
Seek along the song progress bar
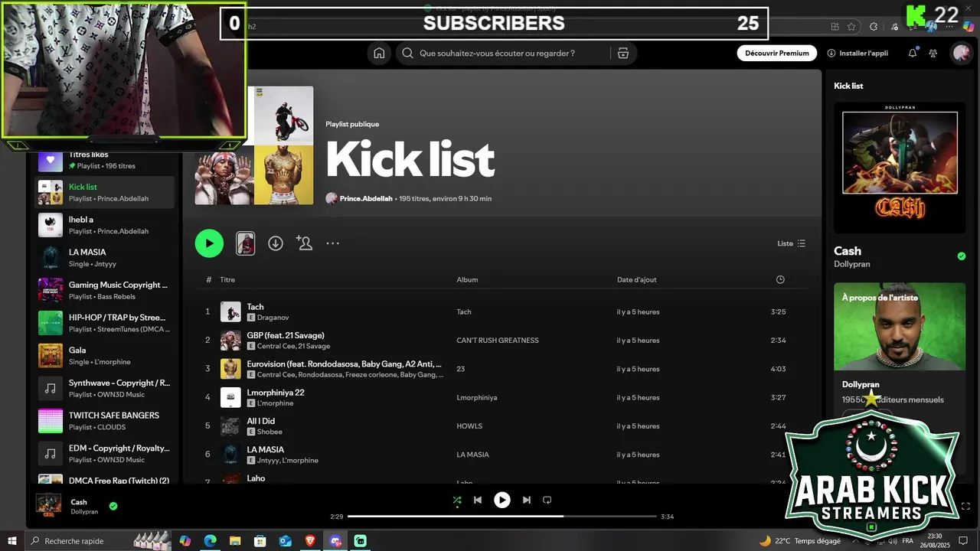[x=502, y=517]
